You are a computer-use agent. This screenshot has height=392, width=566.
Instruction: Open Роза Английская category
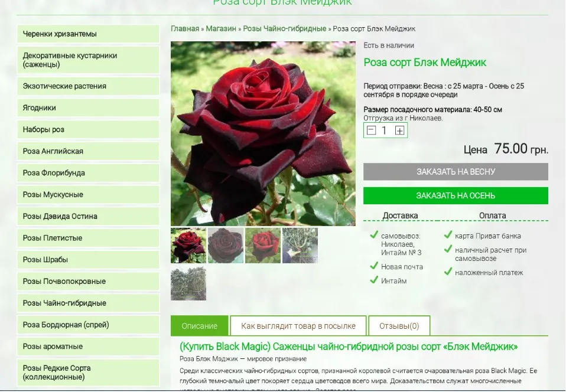pyautogui.click(x=88, y=151)
